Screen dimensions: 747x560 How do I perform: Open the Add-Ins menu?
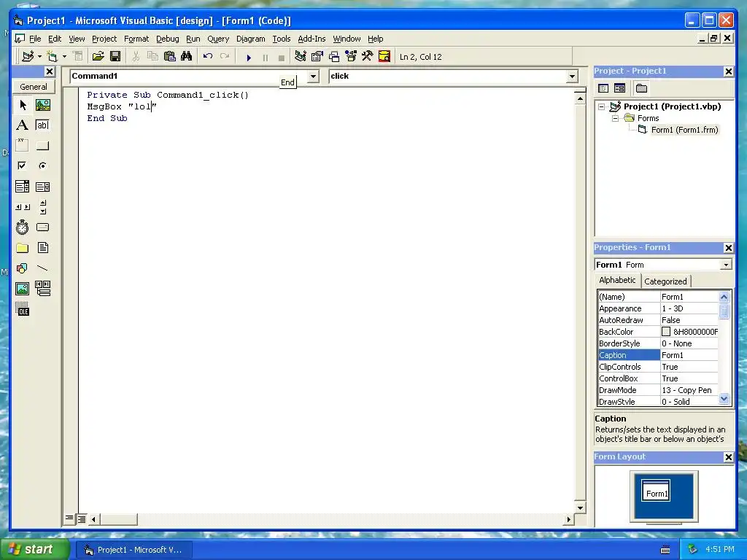311,39
